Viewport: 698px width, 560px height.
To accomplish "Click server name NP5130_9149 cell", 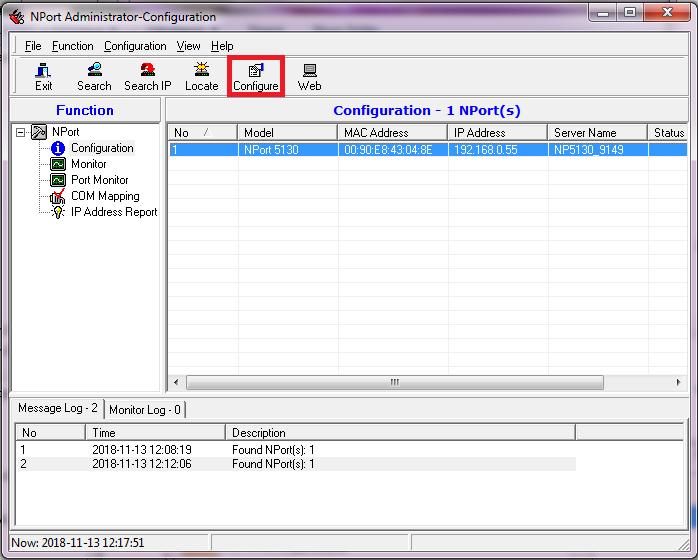I will coord(597,150).
